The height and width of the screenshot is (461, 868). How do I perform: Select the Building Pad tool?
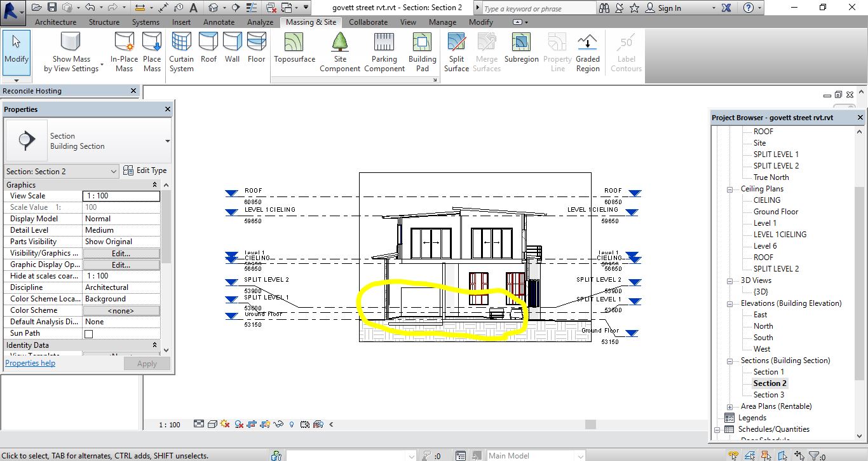pos(422,51)
